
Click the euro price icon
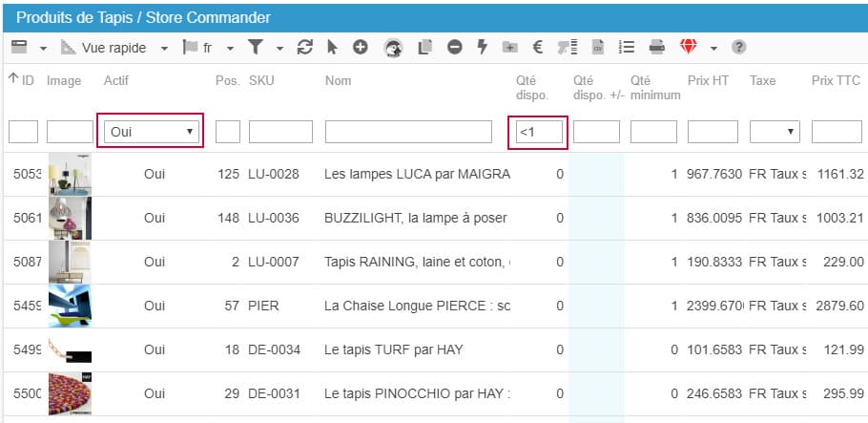click(538, 47)
